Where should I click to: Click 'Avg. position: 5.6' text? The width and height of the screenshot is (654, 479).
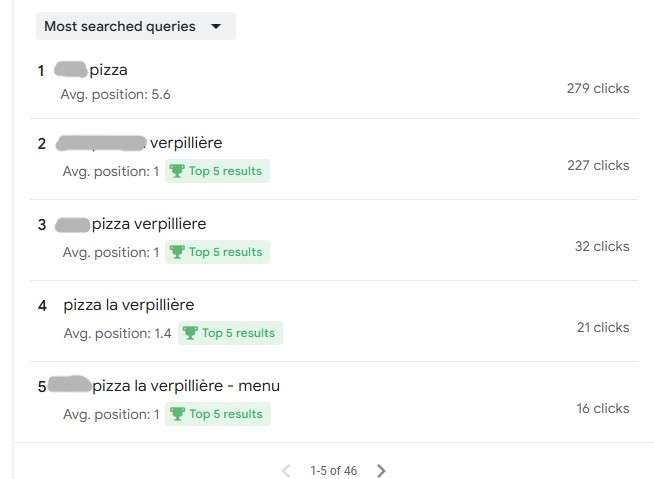[x=115, y=95]
